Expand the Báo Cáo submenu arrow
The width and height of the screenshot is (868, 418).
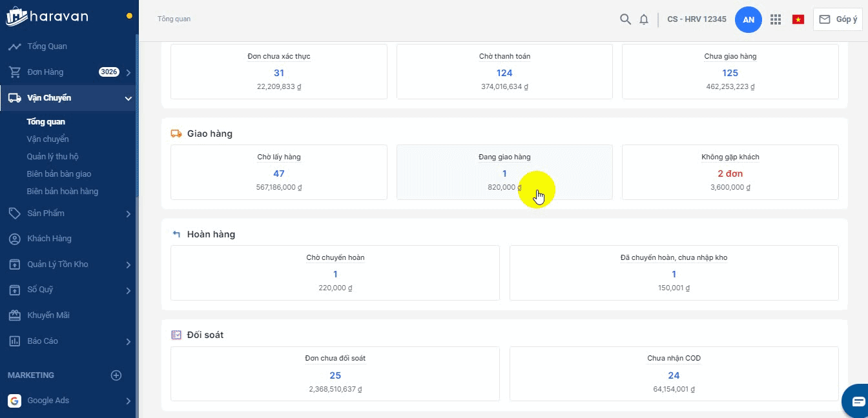pyautogui.click(x=128, y=341)
